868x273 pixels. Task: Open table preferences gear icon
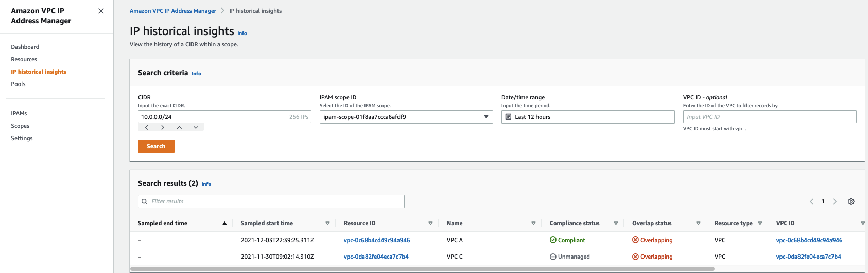851,201
